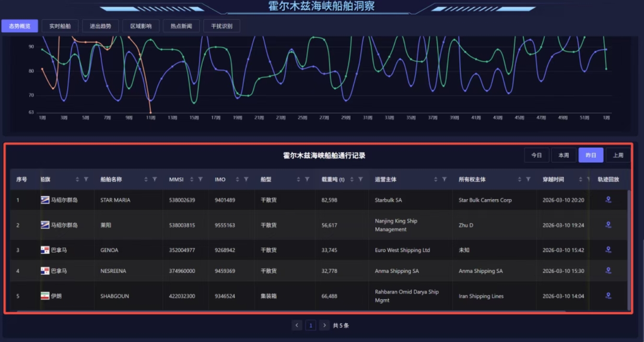
Task: Click page number 1 in pagination
Action: [311, 326]
